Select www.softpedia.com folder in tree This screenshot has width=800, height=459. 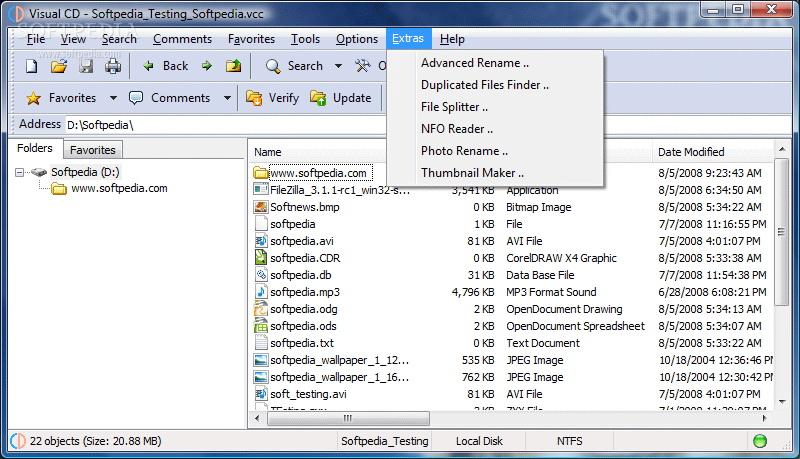pos(119,189)
